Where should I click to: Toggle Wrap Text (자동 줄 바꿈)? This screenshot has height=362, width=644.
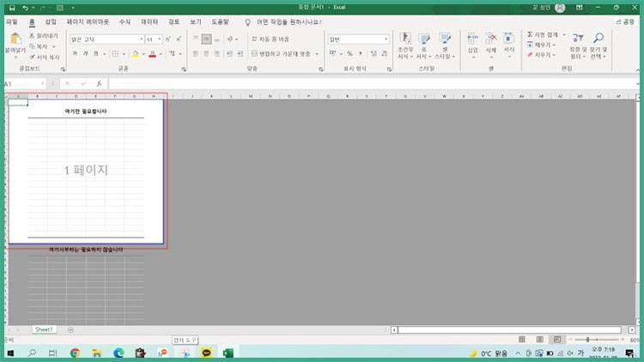pyautogui.click(x=270, y=39)
